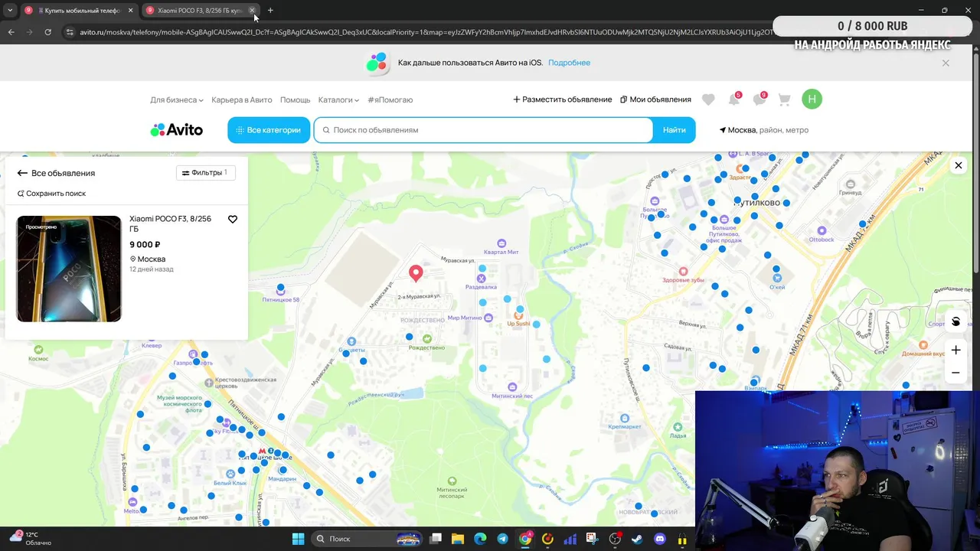Close the 'Купить мобильный телефон' tab
Viewport: 980px width, 551px height.
pyautogui.click(x=130, y=11)
